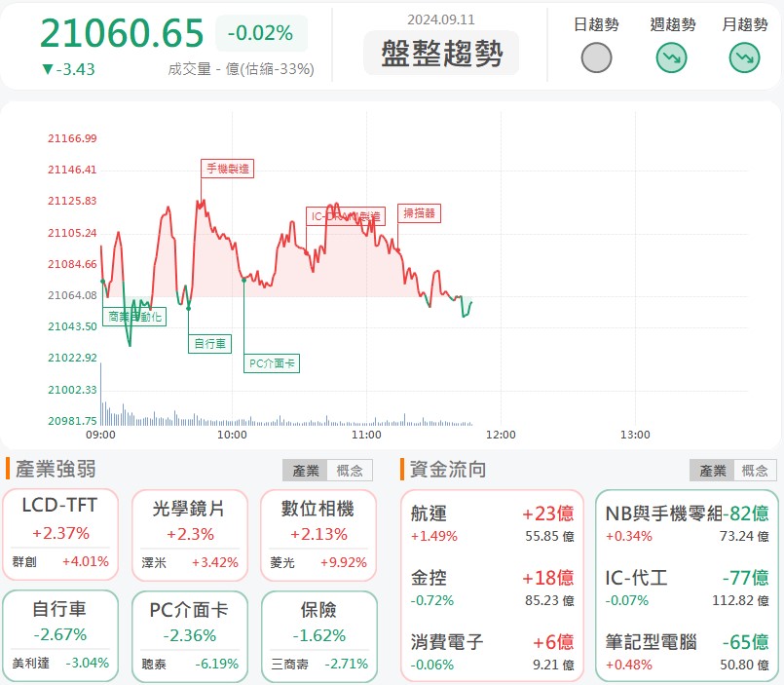
Task: Click 消費電子 fund flow row
Action: tap(492, 652)
